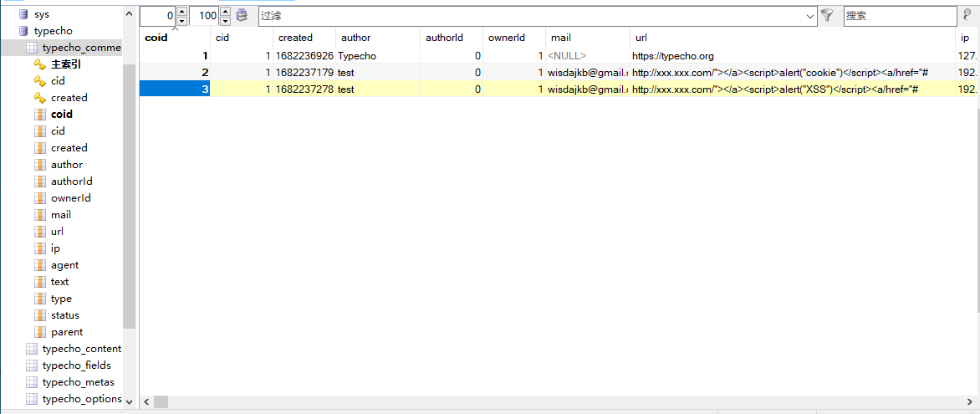Click the ownerId column header
The image size is (980, 414).
514,38
